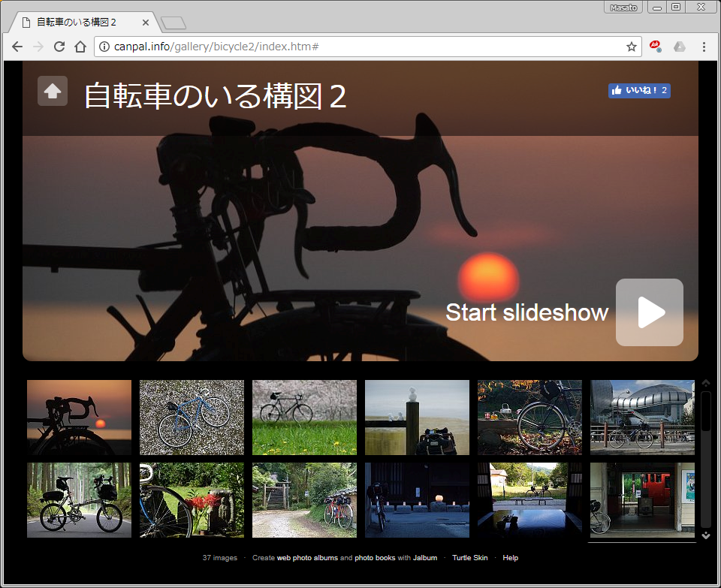Open the shrine gate with red bike thumbnail
Image resolution: width=721 pixels, height=588 pixels.
[304, 500]
